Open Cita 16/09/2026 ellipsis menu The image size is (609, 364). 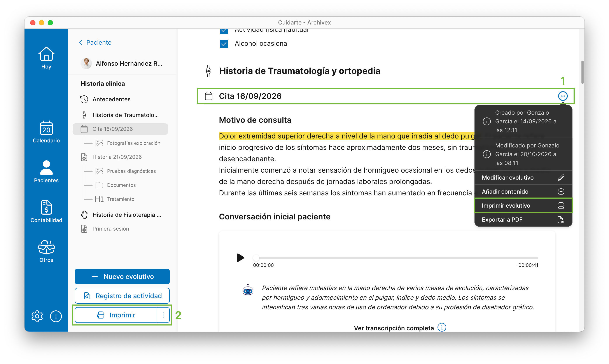coord(562,96)
